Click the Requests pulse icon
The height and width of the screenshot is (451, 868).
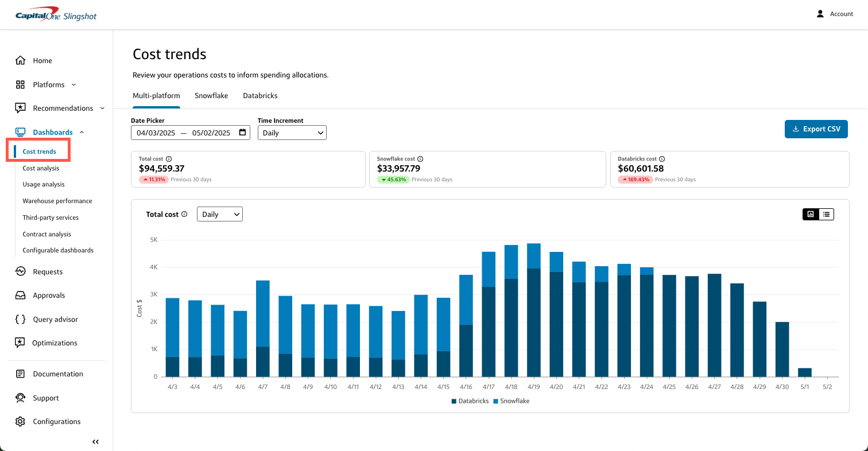click(x=21, y=271)
